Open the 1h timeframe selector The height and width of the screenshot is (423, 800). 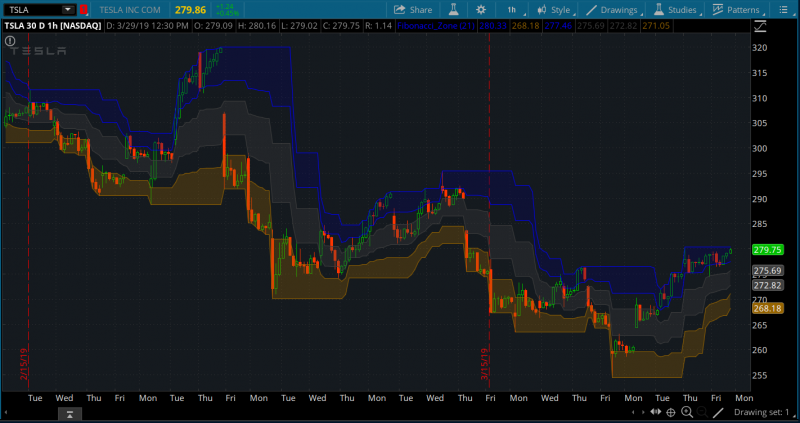tap(512, 10)
